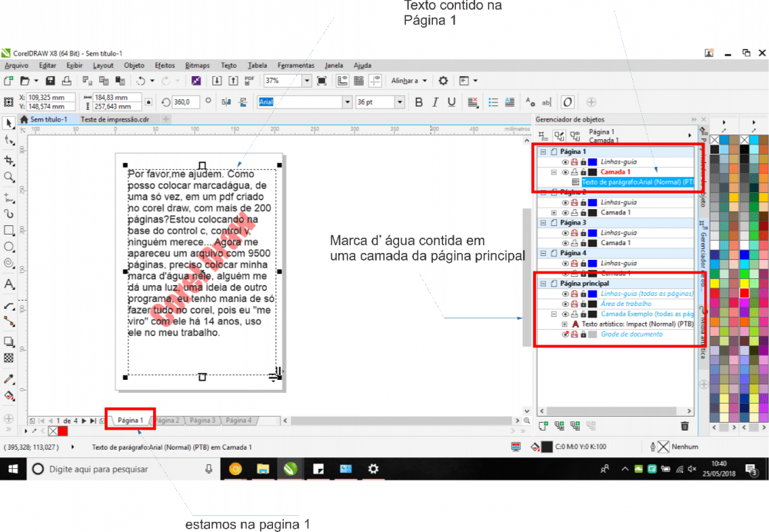
Task: Toggle eye icon of Área de trabalho layer
Action: tap(564, 304)
